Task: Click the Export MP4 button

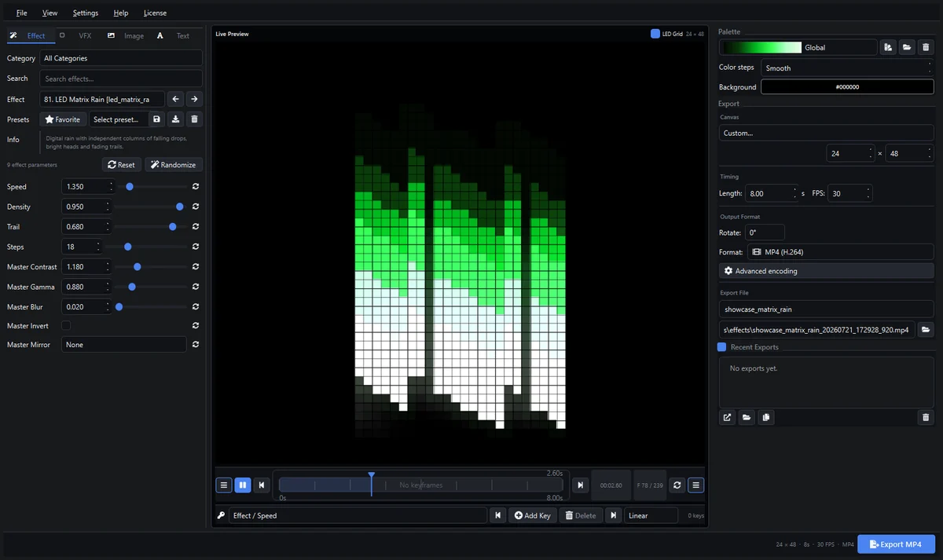Action: (x=896, y=544)
